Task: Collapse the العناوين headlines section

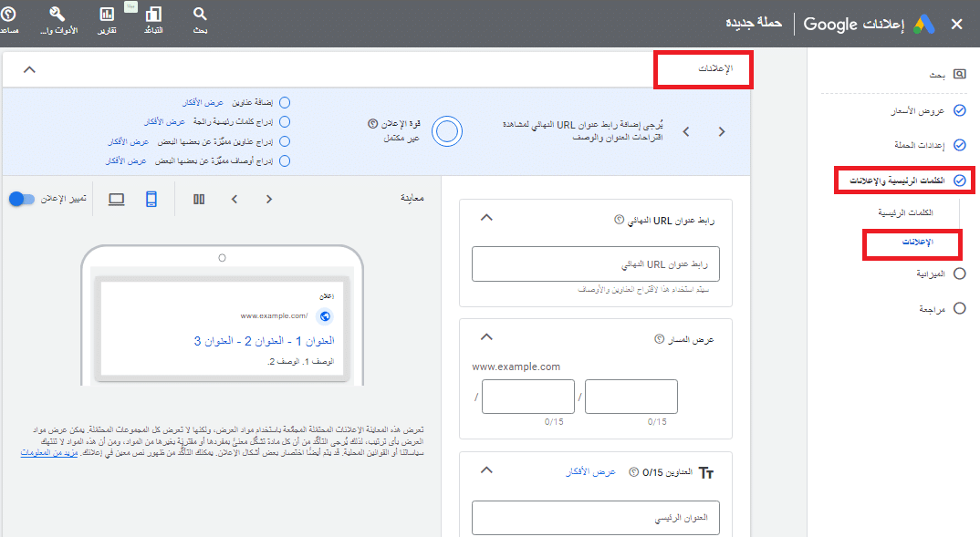Action: pos(486,470)
